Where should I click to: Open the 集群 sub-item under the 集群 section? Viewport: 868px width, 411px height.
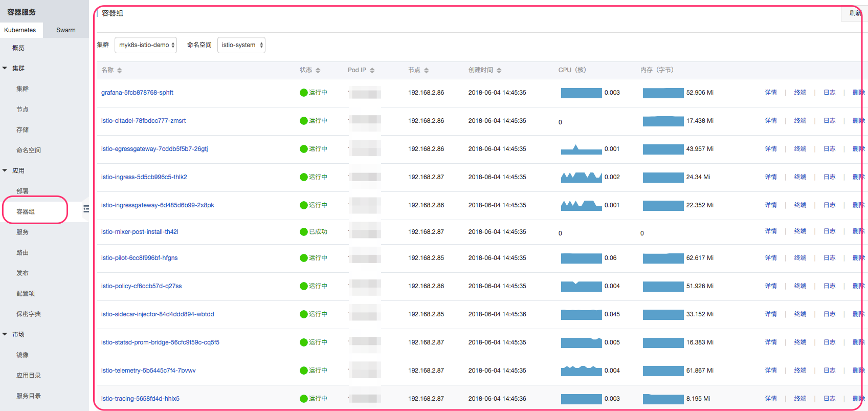(23, 89)
